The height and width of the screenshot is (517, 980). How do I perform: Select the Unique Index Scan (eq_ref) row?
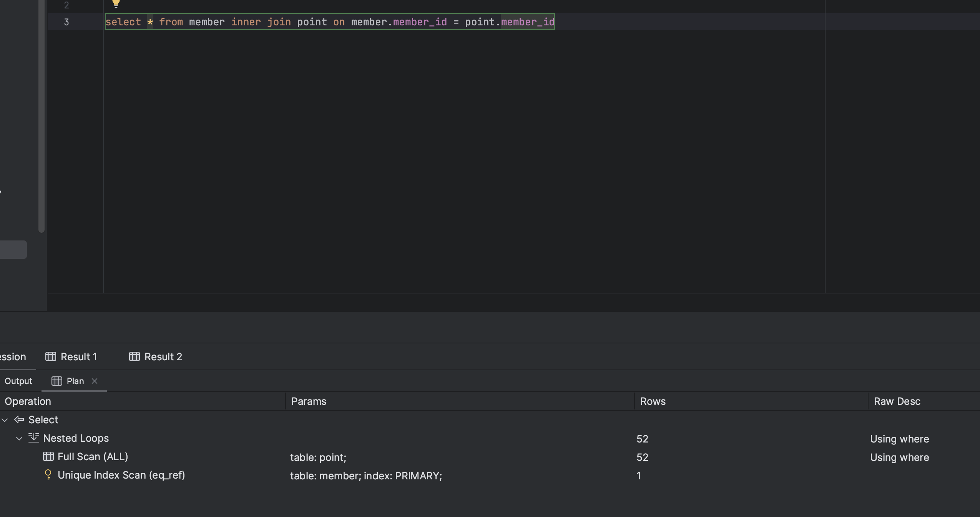tap(121, 475)
